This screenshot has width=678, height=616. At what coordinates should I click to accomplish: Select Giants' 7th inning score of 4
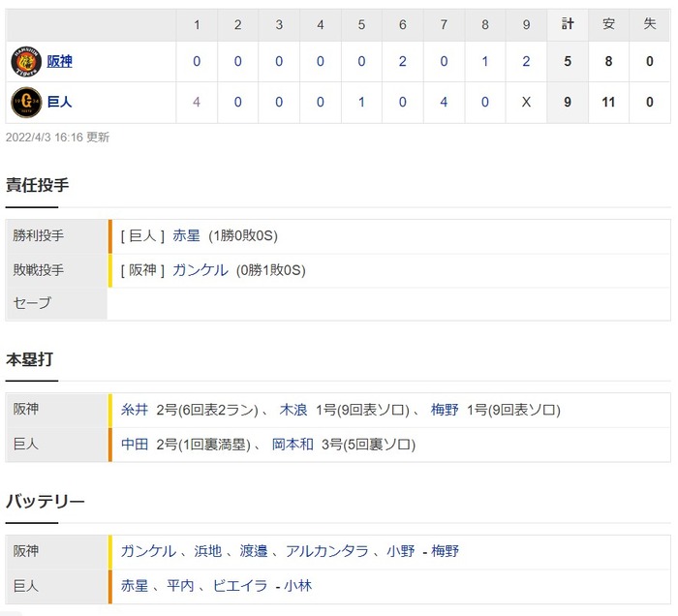[444, 103]
